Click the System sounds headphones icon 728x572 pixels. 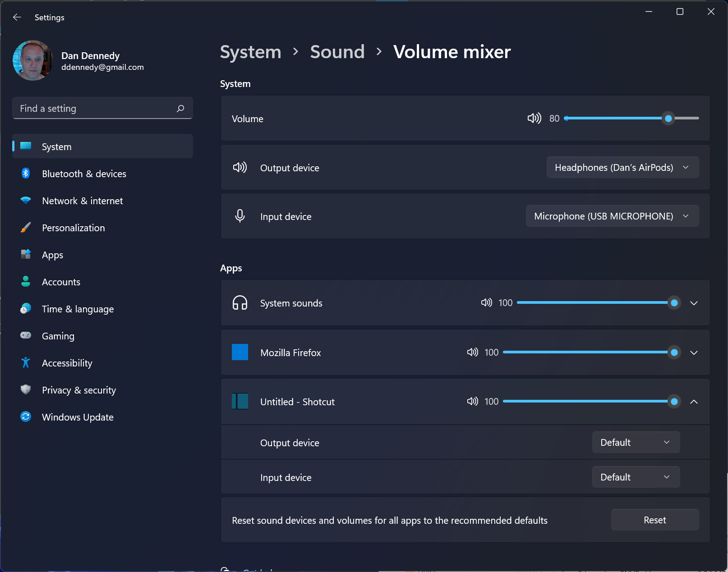(240, 303)
